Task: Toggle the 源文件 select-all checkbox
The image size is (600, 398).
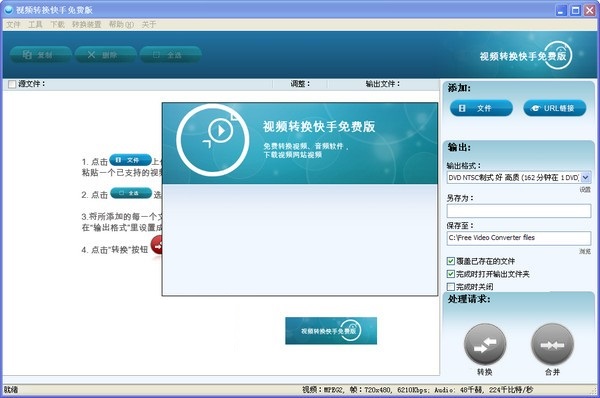Action: point(12,84)
